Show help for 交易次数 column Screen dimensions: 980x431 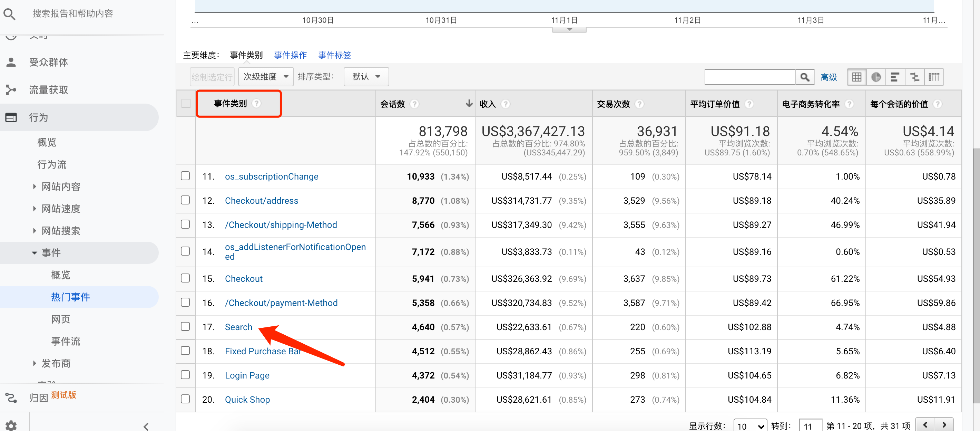[x=639, y=104]
